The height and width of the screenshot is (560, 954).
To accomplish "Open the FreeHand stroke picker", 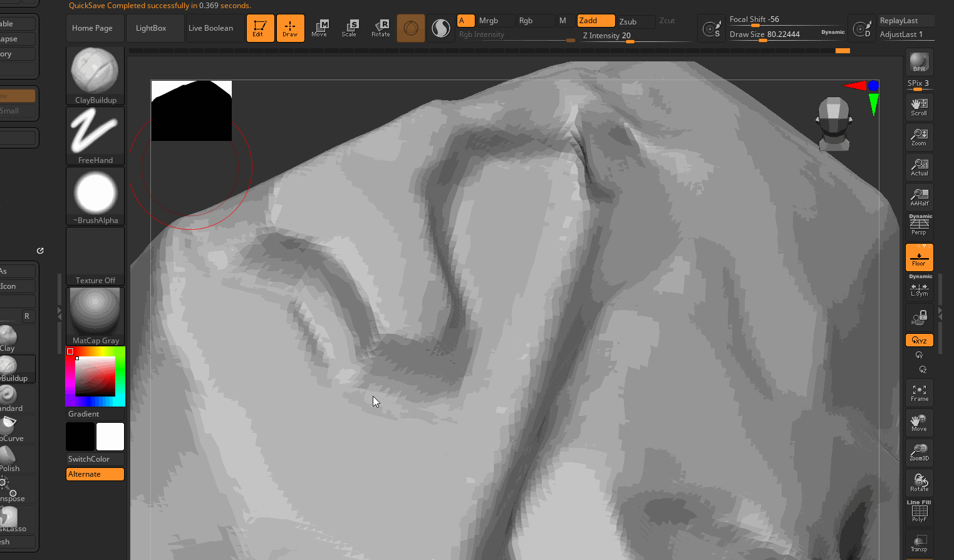I will click(x=95, y=135).
